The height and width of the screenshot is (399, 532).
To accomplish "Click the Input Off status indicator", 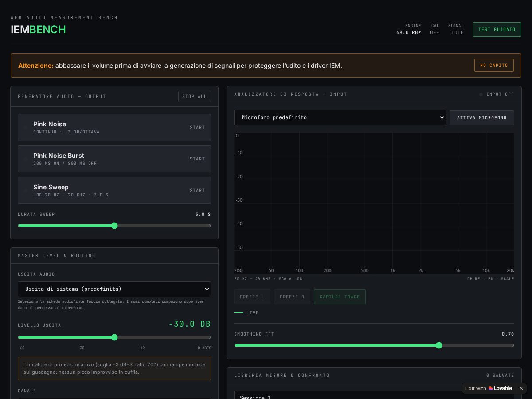I will tap(497, 94).
